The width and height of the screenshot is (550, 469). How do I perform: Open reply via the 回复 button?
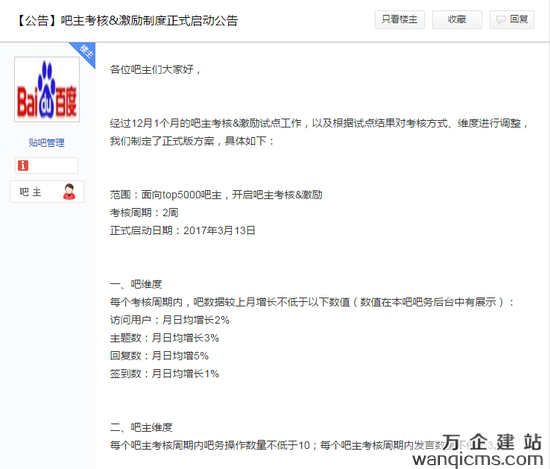click(512, 20)
